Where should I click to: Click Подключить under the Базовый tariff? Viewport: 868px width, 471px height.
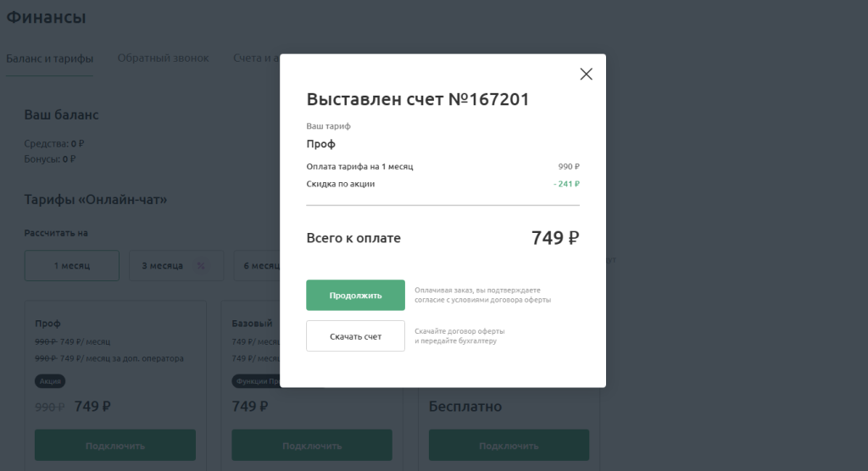312,446
